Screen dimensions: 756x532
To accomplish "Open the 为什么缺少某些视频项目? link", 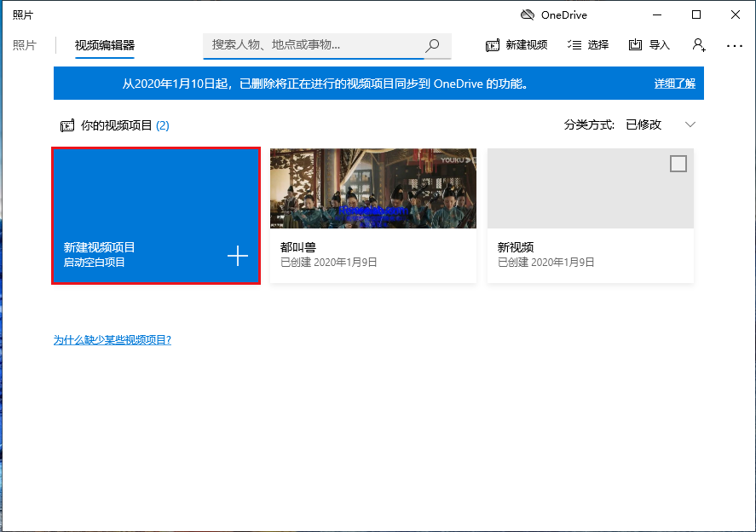I will pyautogui.click(x=113, y=339).
